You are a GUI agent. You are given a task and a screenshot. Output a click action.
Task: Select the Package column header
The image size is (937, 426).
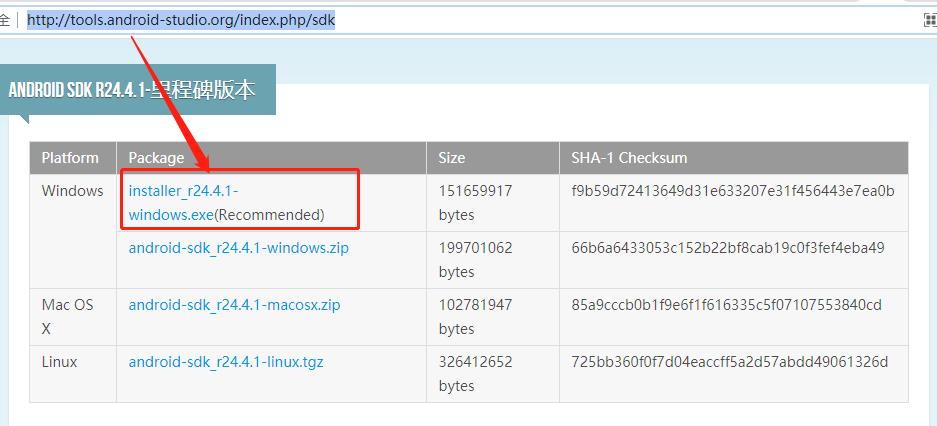156,158
